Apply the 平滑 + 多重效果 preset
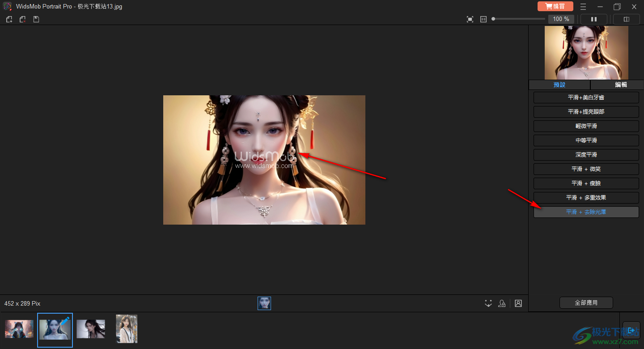644x349 pixels. click(x=586, y=198)
